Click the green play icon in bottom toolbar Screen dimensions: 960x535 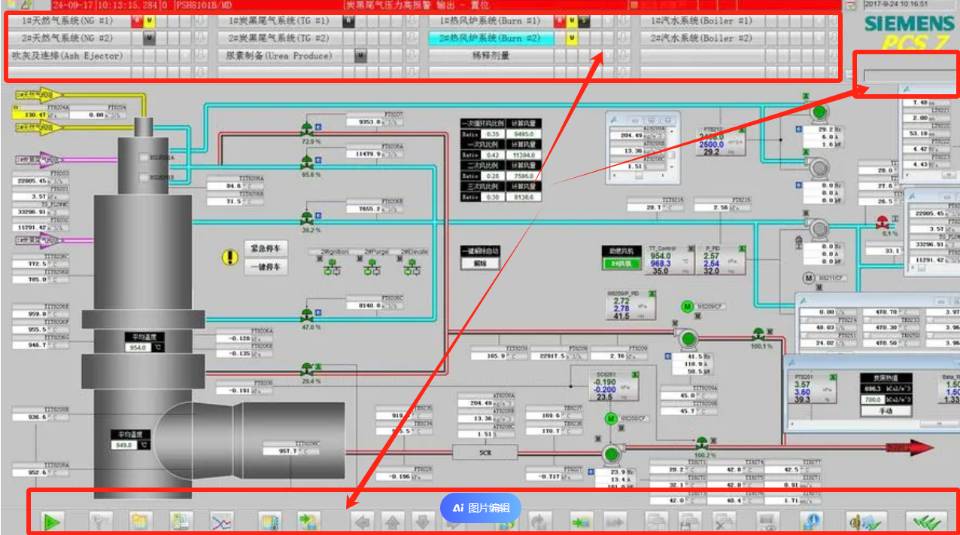[x=52, y=522]
